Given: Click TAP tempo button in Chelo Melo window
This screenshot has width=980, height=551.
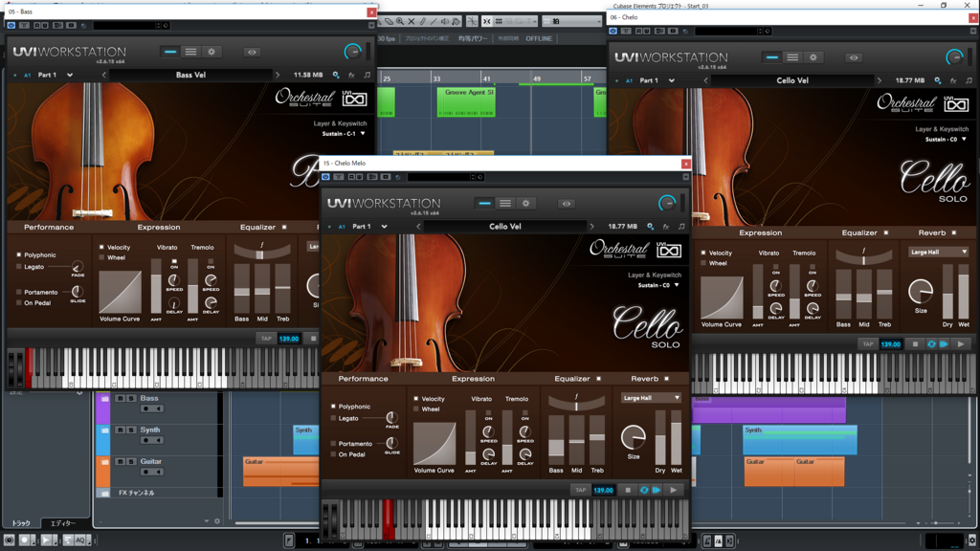Looking at the screenshot, I should 581,491.
